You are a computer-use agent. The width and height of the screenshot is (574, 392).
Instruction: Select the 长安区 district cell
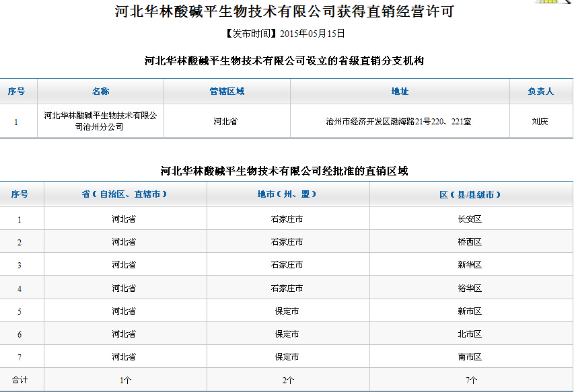pyautogui.click(x=472, y=219)
